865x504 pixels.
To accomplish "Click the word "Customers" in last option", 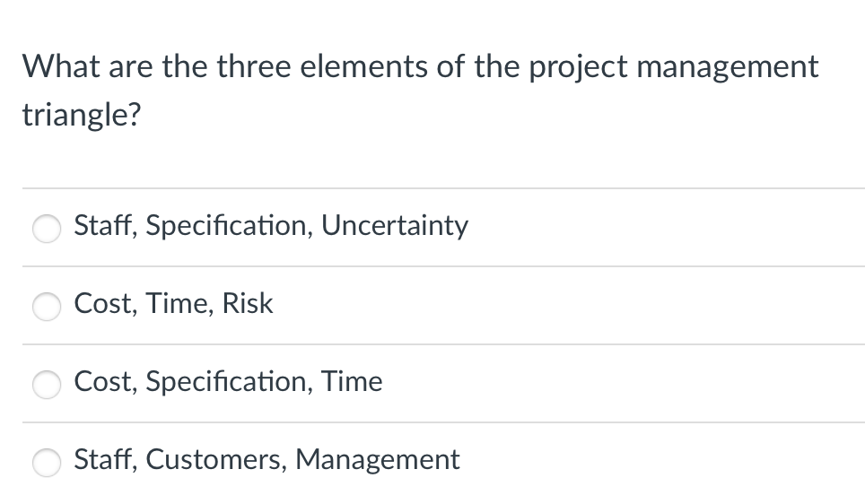I will point(216,459).
